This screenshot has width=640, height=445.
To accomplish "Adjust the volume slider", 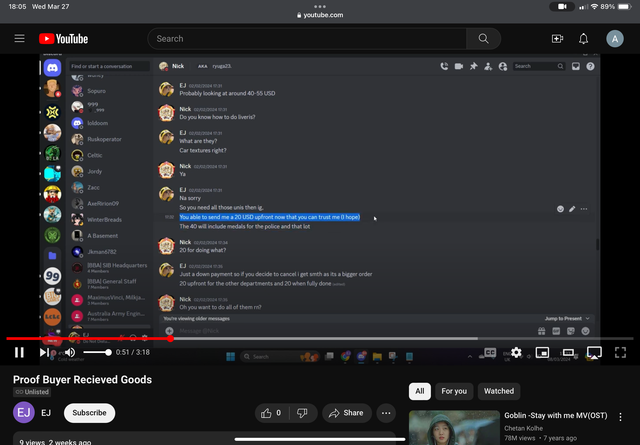I will pyautogui.click(x=97, y=352).
